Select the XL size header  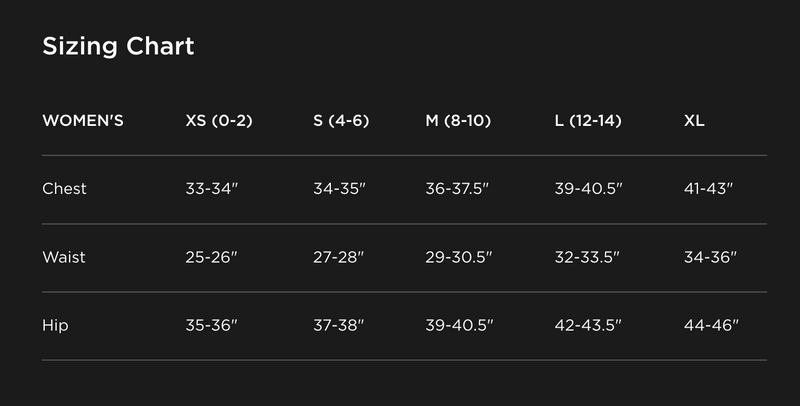point(694,121)
